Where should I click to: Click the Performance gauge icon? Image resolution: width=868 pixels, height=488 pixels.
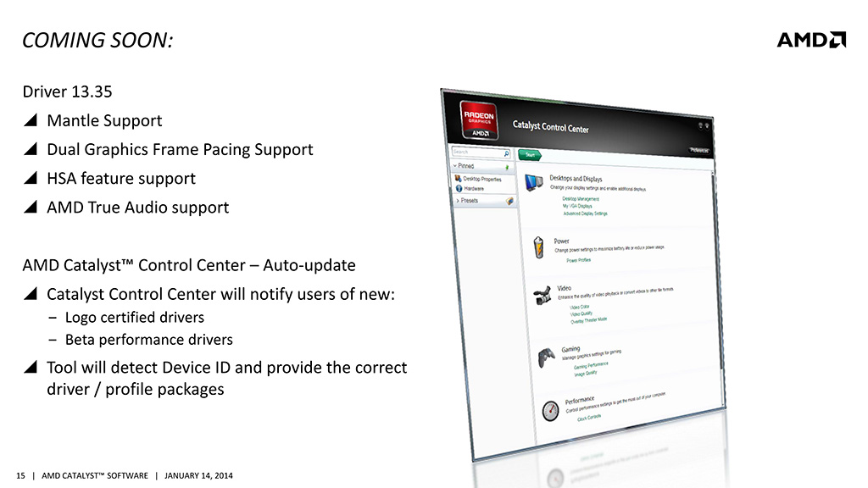click(x=550, y=411)
